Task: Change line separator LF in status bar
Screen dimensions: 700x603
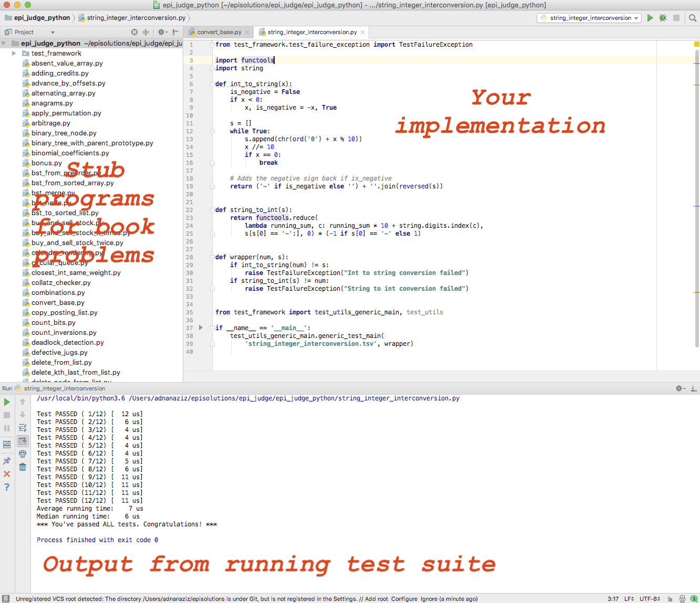Action: pos(629,599)
